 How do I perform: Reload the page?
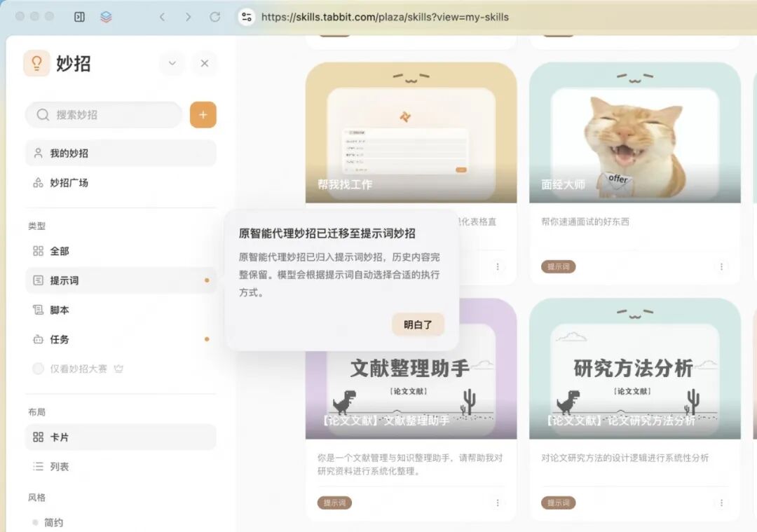click(215, 17)
